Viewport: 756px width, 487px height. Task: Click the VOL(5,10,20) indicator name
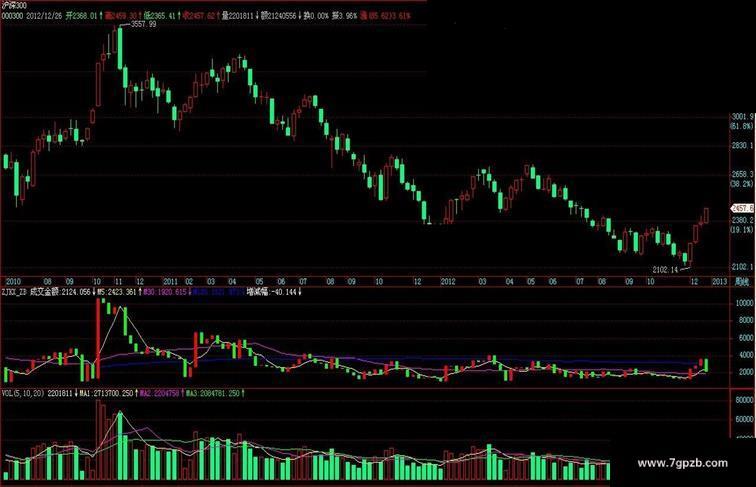pyautogui.click(x=23, y=394)
